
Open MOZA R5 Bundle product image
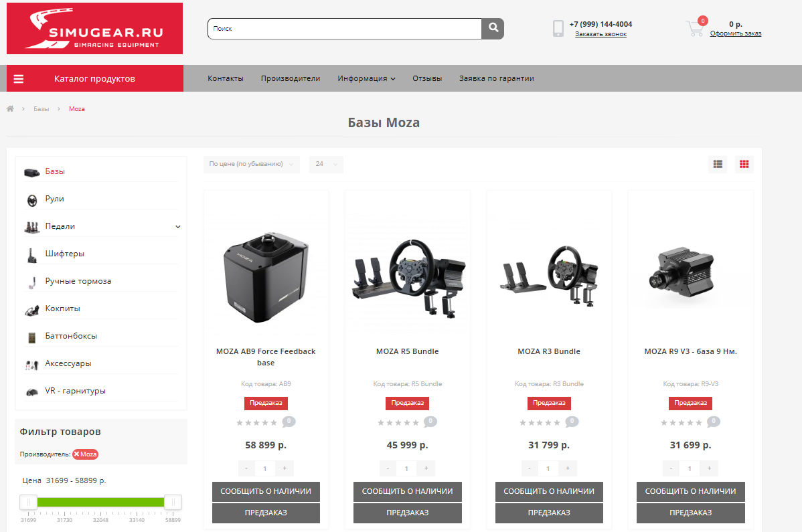click(408, 278)
